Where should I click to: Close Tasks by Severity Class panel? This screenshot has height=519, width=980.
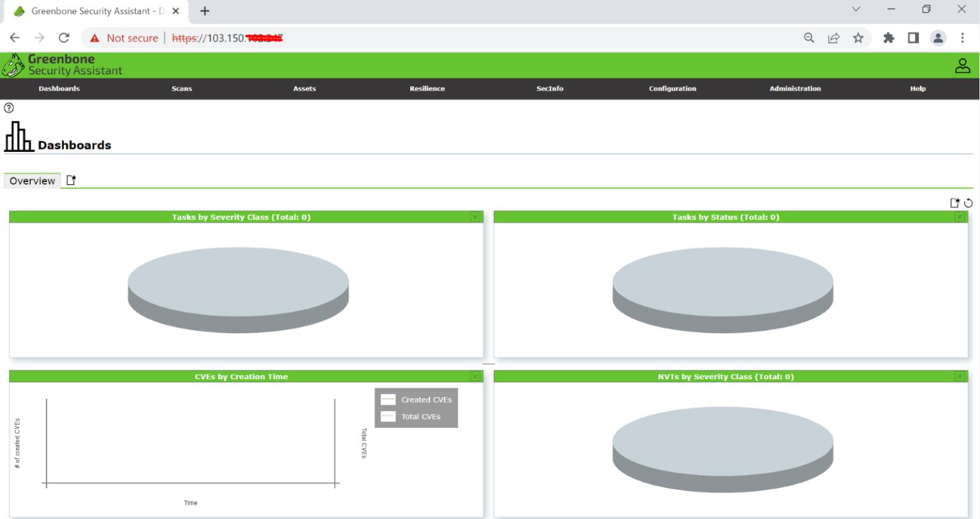point(475,217)
